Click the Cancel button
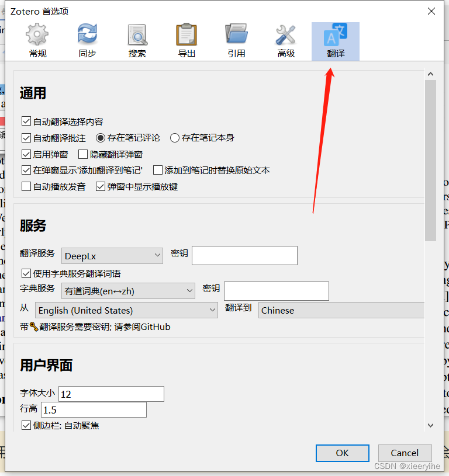Image resolution: width=449 pixels, height=476 pixels. point(405,453)
